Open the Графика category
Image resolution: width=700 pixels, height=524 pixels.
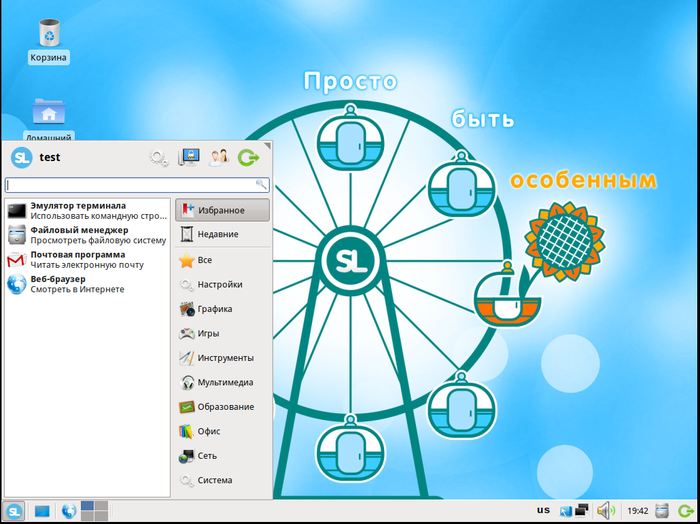click(222, 309)
